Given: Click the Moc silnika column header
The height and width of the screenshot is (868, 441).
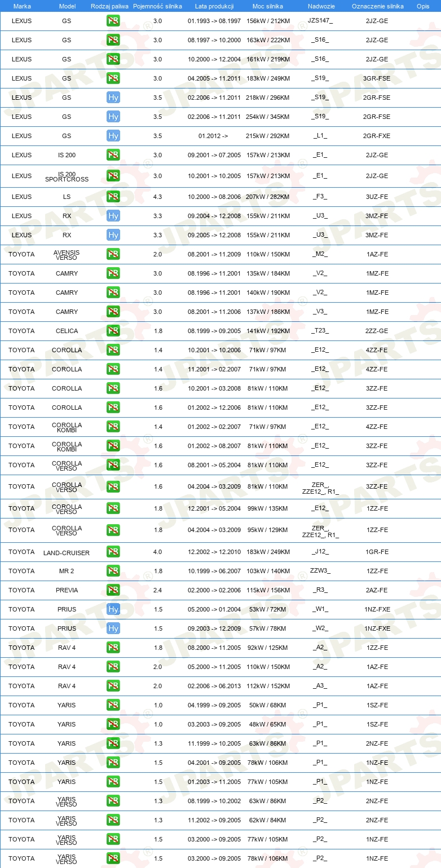Looking at the screenshot, I should point(268,6).
